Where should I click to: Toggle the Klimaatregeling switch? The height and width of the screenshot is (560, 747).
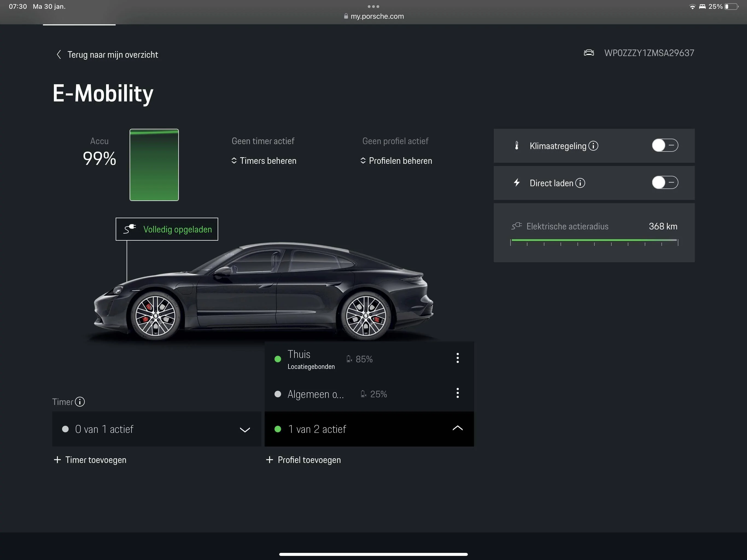coord(665,145)
